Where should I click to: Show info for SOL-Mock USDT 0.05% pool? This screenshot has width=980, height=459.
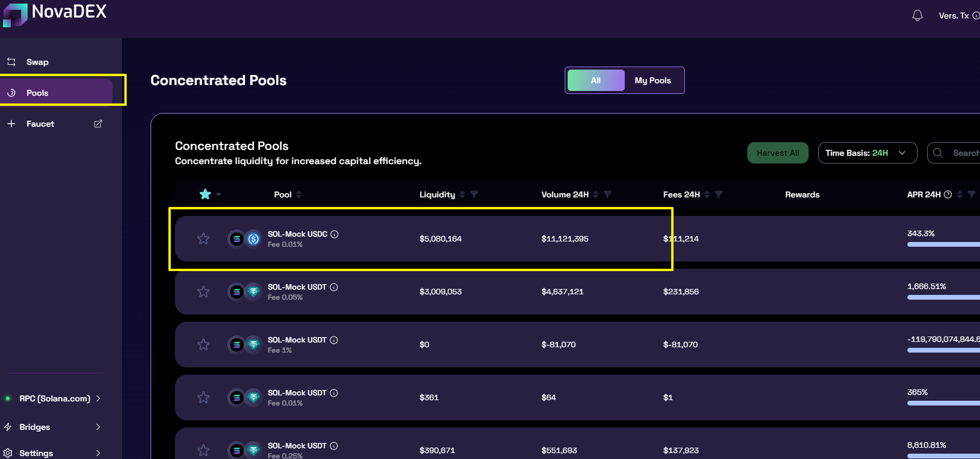pos(334,287)
